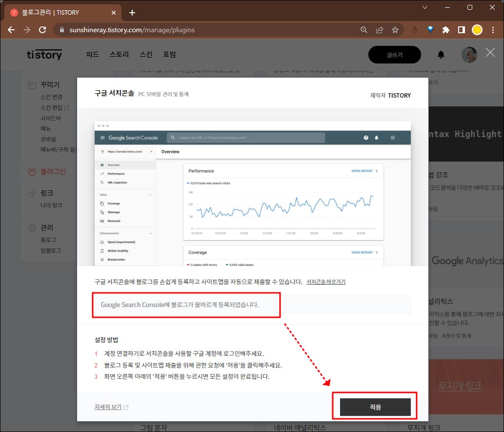
Task: Click the 꾸미기 layout icon
Action: pyautogui.click(x=32, y=85)
